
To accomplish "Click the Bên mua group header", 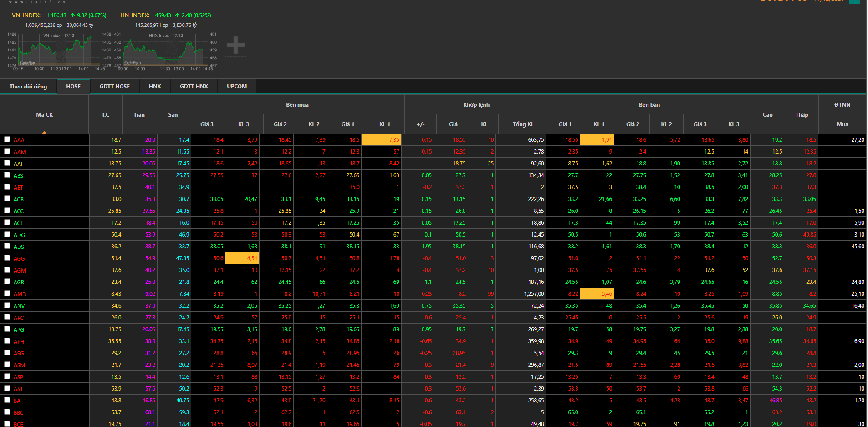I will pyautogui.click(x=297, y=105).
